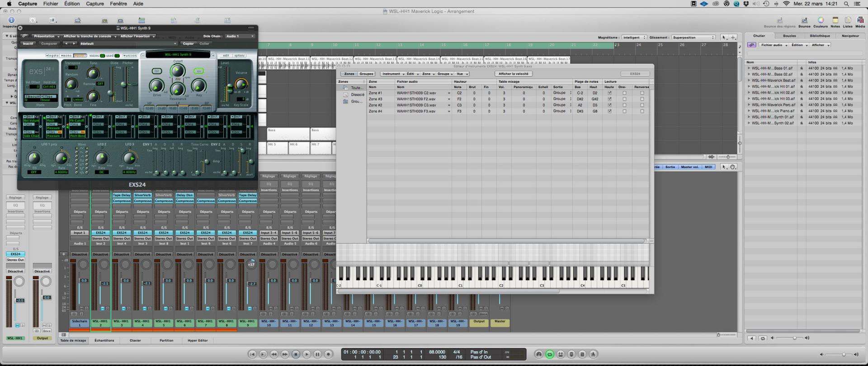The height and width of the screenshot is (366, 868).
Task: Click the Fast Forward transport button
Action: (285, 354)
